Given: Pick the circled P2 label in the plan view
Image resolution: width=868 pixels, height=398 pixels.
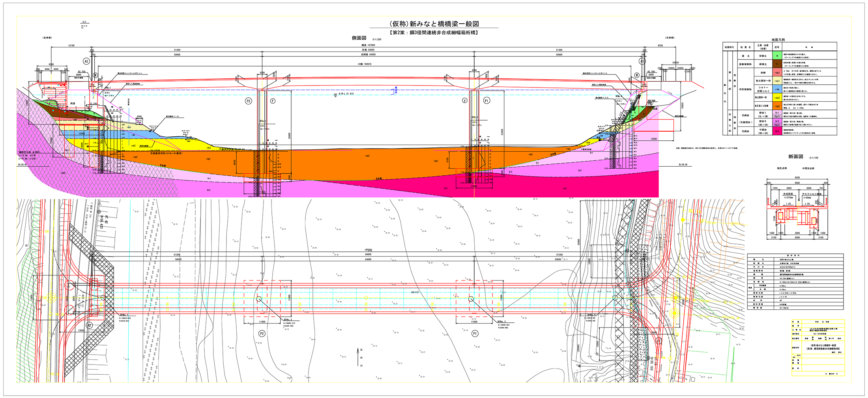Looking at the screenshot, I should coord(262,333).
